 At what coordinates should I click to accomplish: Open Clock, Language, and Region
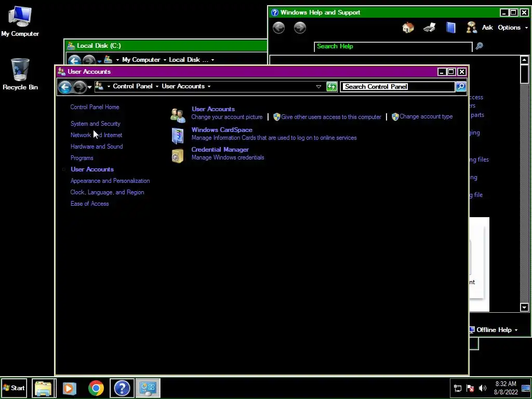click(107, 192)
